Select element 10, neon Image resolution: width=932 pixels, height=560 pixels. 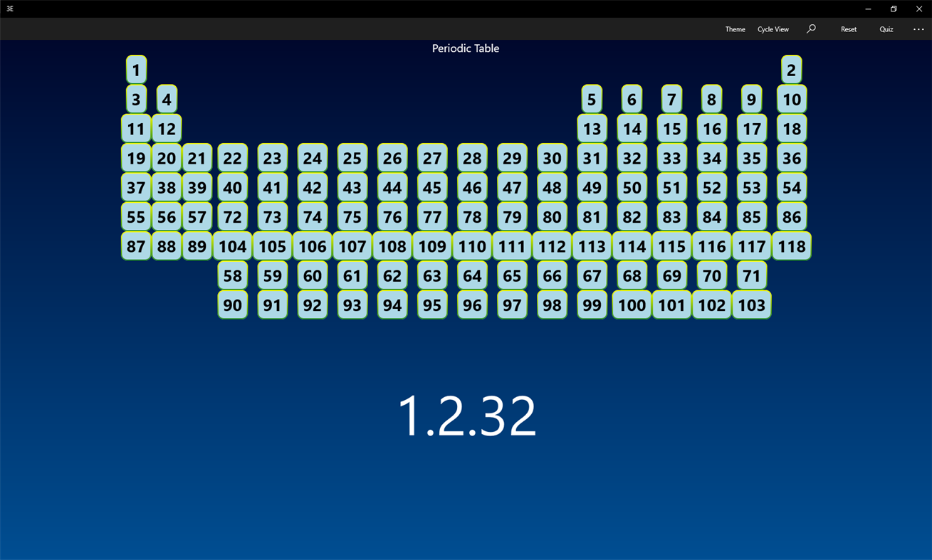(791, 100)
